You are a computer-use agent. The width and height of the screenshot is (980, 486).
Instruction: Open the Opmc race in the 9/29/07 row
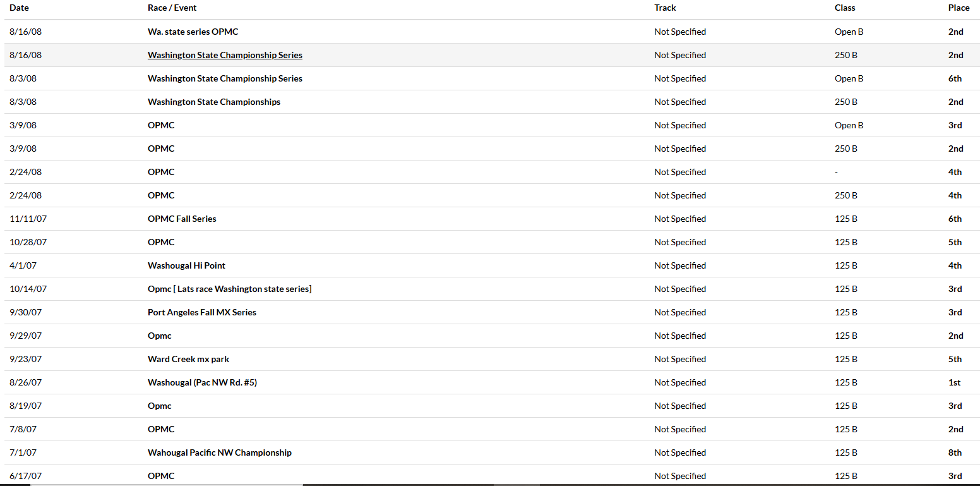(x=160, y=336)
